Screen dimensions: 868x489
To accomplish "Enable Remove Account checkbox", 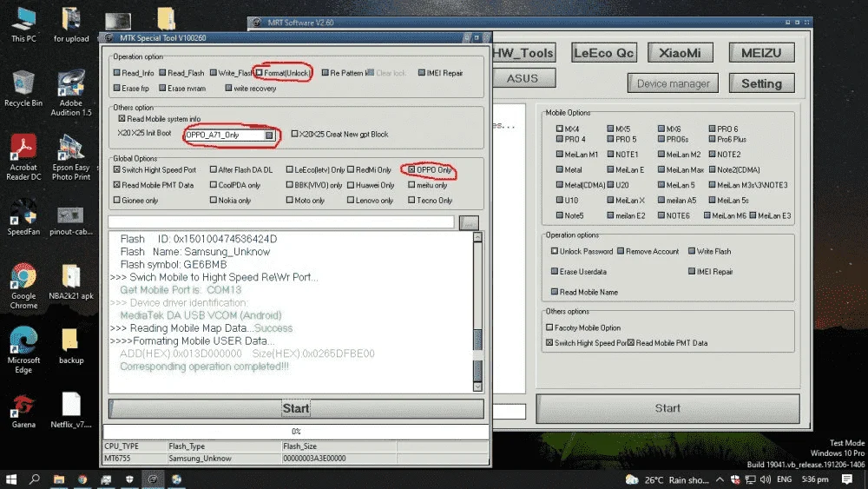I will (x=621, y=251).
